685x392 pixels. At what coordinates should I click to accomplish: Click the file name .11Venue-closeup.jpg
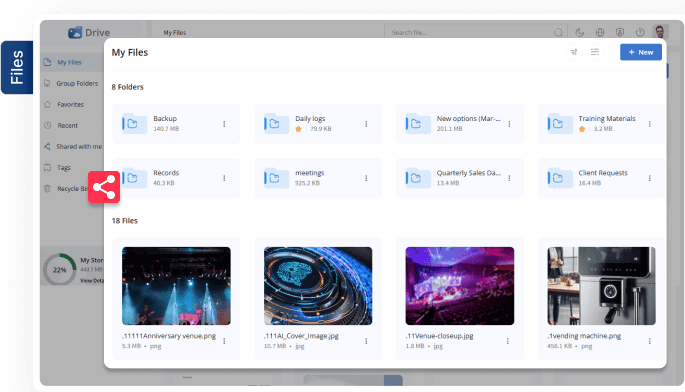pyautogui.click(x=439, y=336)
